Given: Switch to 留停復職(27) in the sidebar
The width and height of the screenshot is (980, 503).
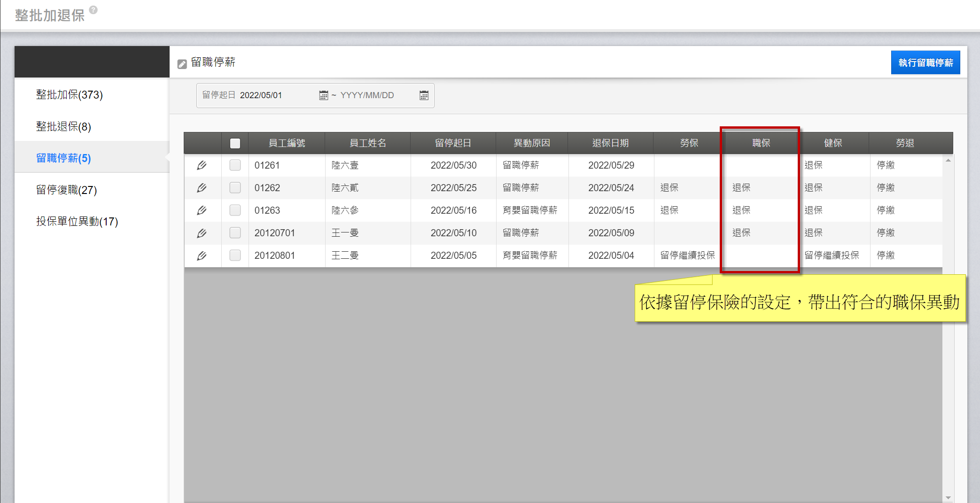Looking at the screenshot, I should click(67, 190).
